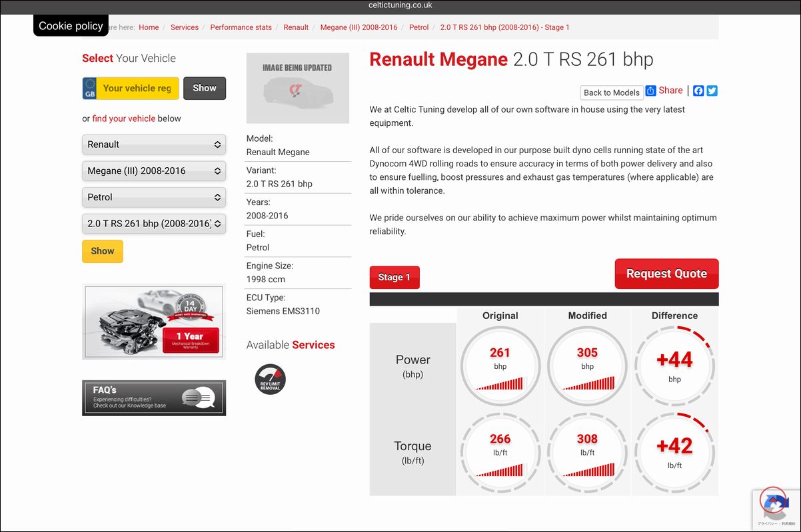Image resolution: width=801 pixels, height=532 pixels.
Task: Click the share icon beside Share
Action: [x=651, y=91]
